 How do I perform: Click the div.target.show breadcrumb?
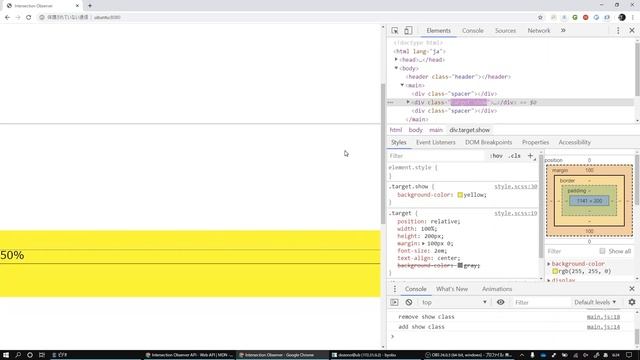tap(469, 130)
